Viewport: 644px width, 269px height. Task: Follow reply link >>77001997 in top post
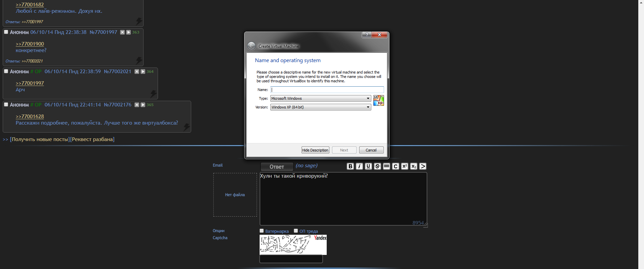[x=33, y=22]
